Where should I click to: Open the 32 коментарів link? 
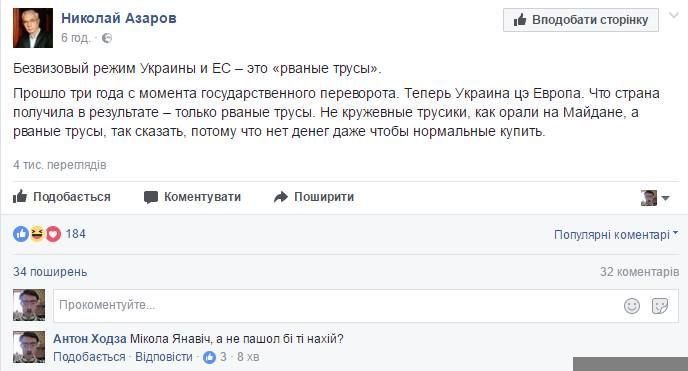[639, 272]
